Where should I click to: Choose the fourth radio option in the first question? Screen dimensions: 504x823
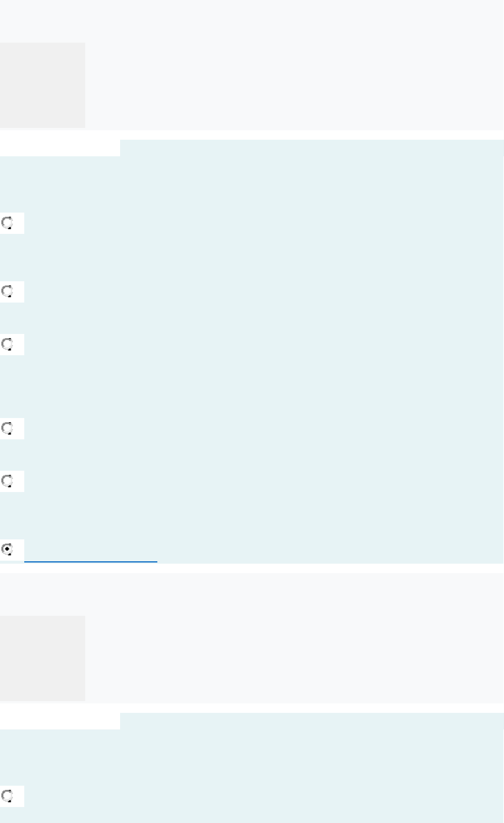8,429
